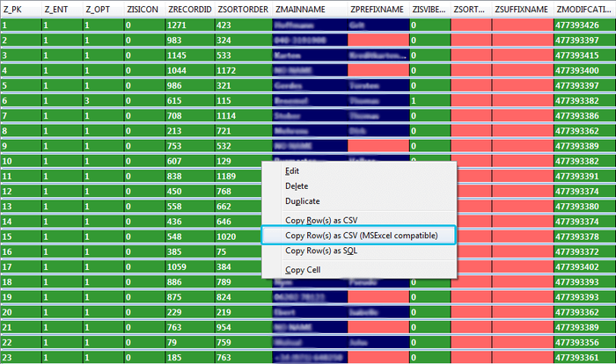Select ZSORTORDER cell 1172
Image resolution: width=616 pixels, height=364 pixels.
243,70
